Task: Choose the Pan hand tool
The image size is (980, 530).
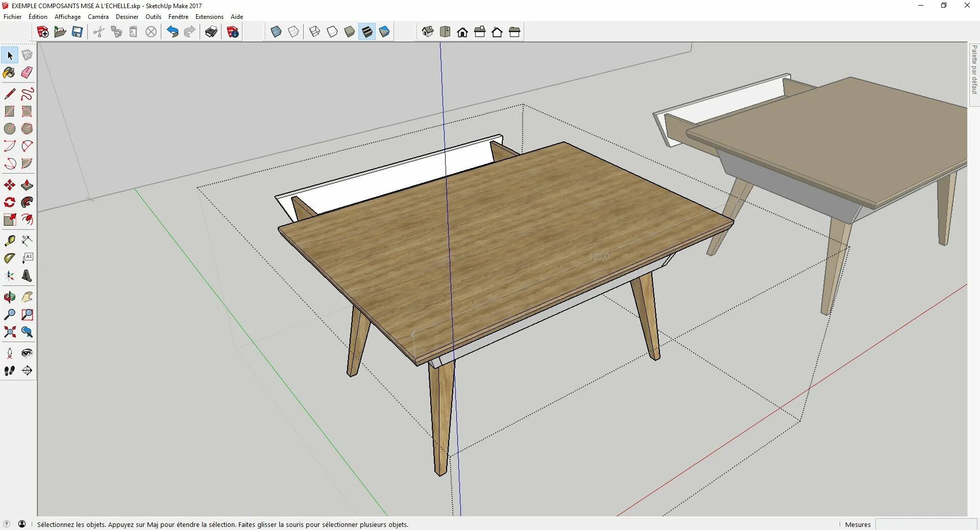Action: [x=27, y=297]
